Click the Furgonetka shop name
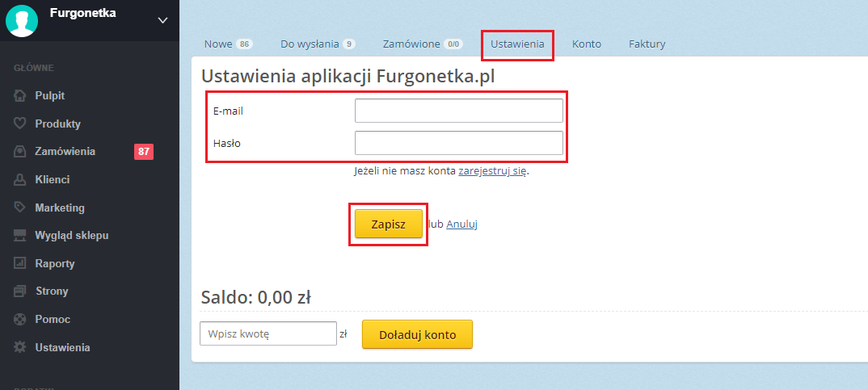Screen dimensions: 868x390 [x=82, y=13]
